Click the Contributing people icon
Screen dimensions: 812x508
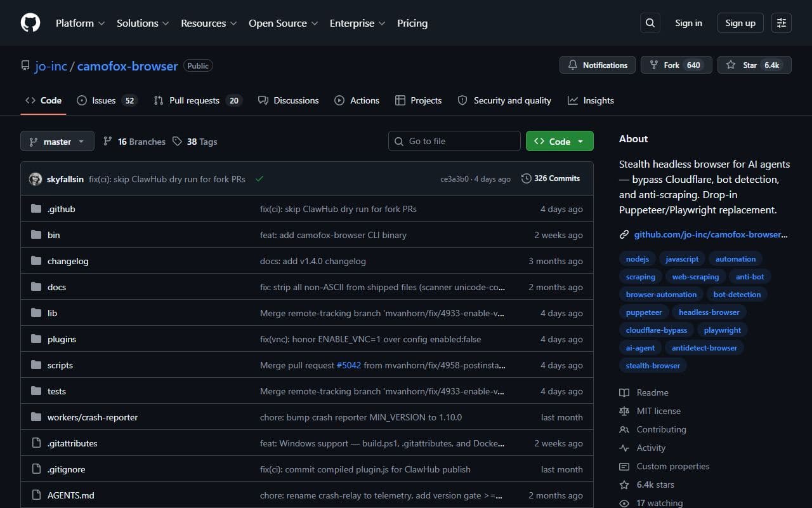tap(624, 429)
